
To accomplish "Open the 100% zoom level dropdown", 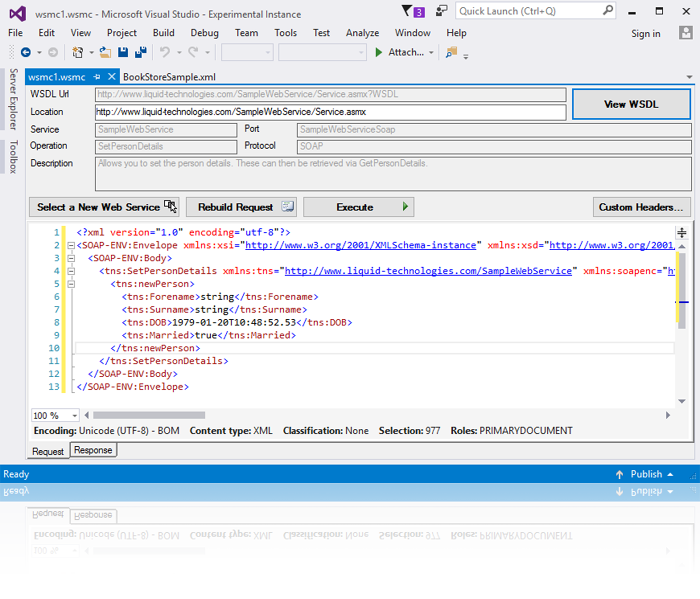I will click(73, 415).
